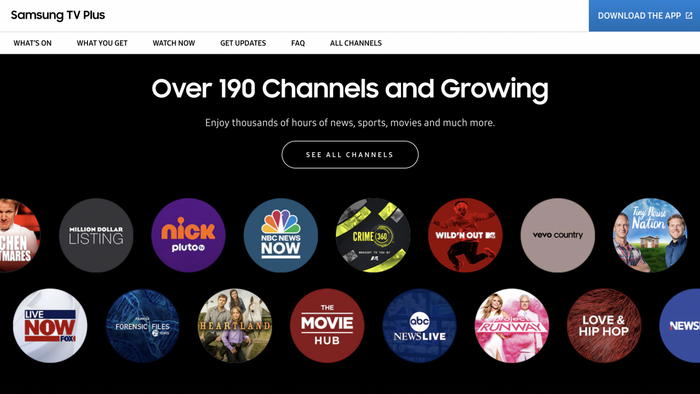Open the NBC News Now channel

pos(281,235)
